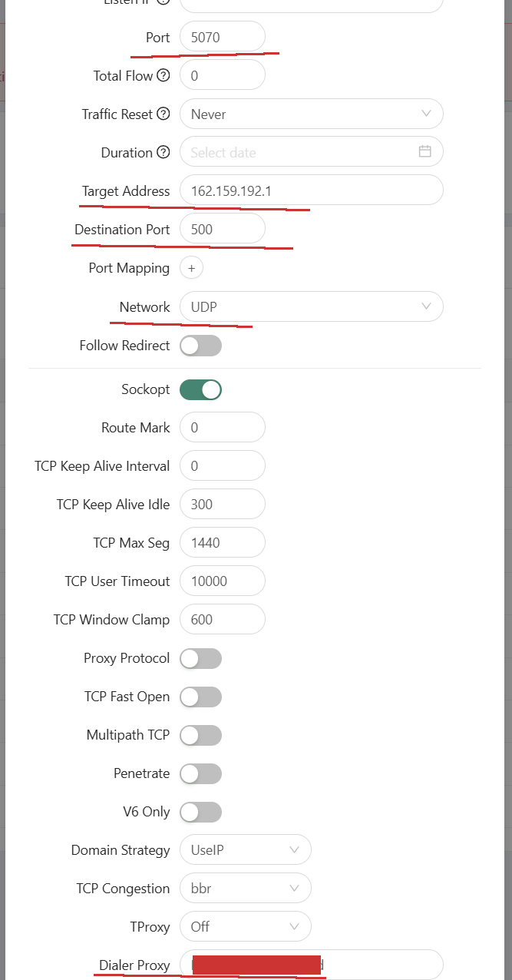Open the calendar icon in Duration field
Image resolution: width=512 pixels, height=980 pixels.
point(424,152)
